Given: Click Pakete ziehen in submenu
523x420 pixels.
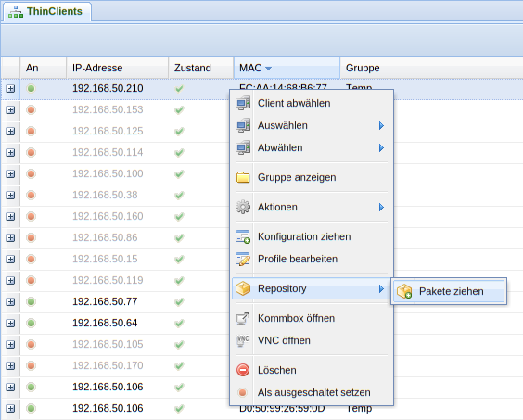Looking at the screenshot, I should (x=449, y=291).
